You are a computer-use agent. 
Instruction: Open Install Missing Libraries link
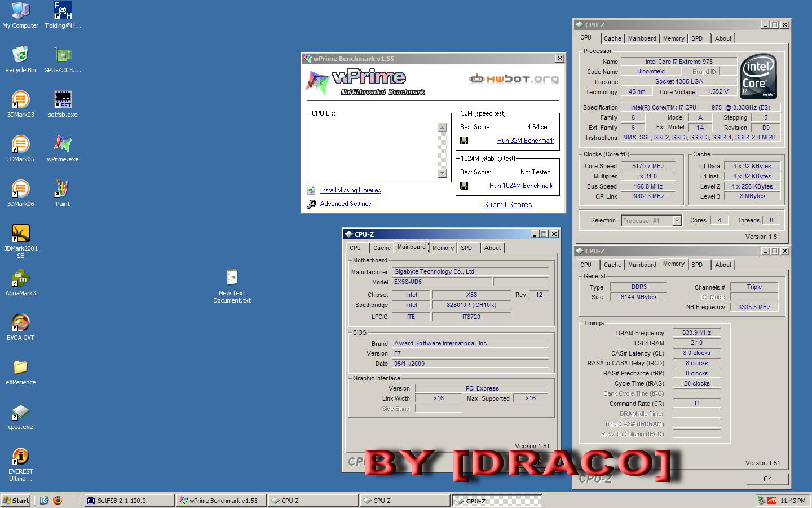pyautogui.click(x=350, y=190)
